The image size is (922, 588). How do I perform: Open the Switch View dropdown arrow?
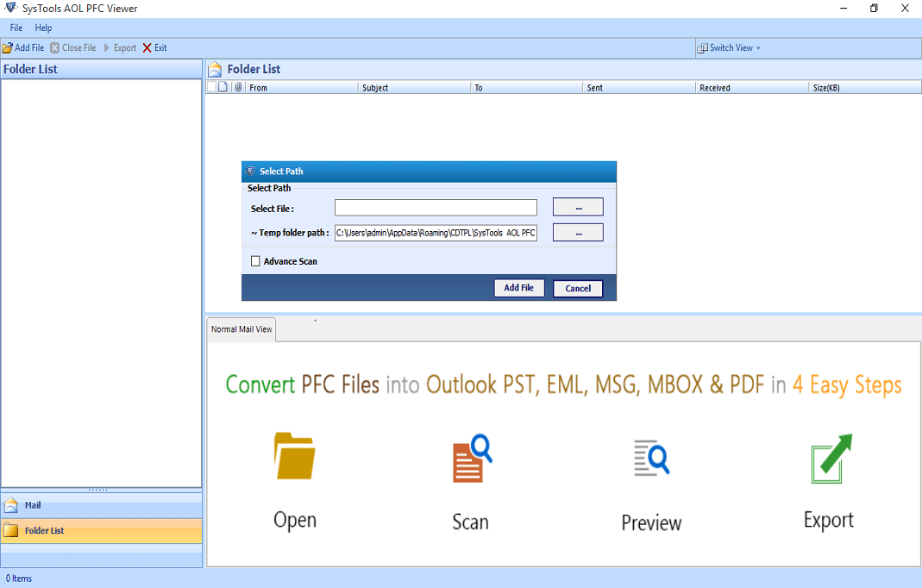758,48
